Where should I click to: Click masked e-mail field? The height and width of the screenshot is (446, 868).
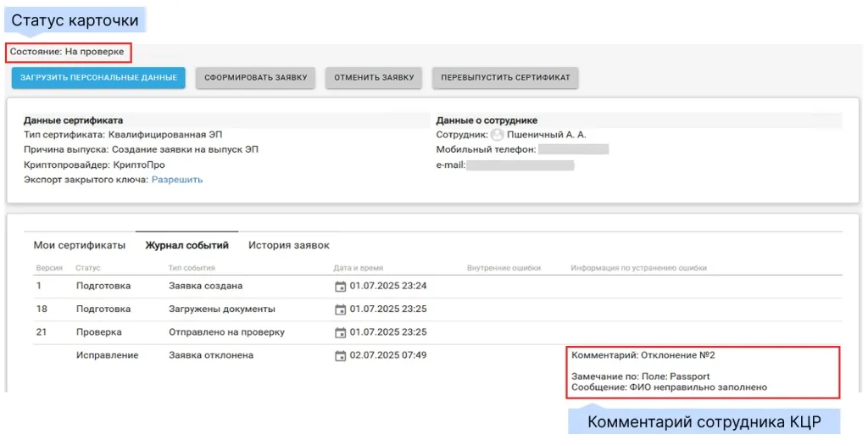point(520,164)
